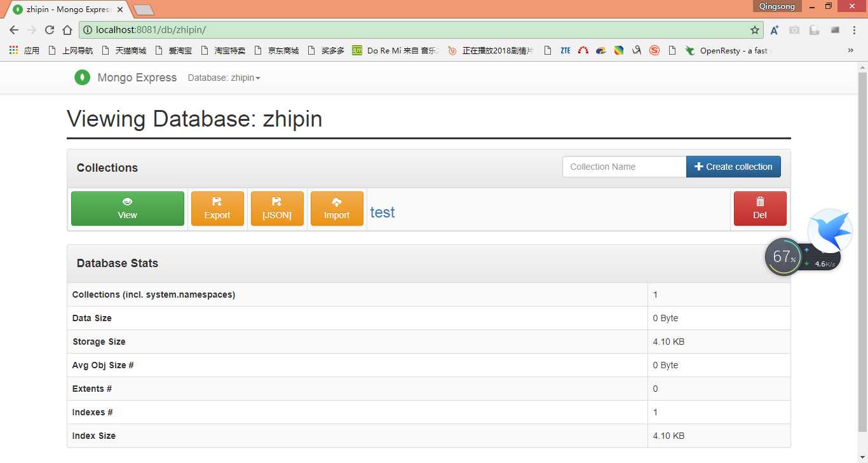
Task: Open the 奖多多 bookmark
Action: click(x=326, y=50)
